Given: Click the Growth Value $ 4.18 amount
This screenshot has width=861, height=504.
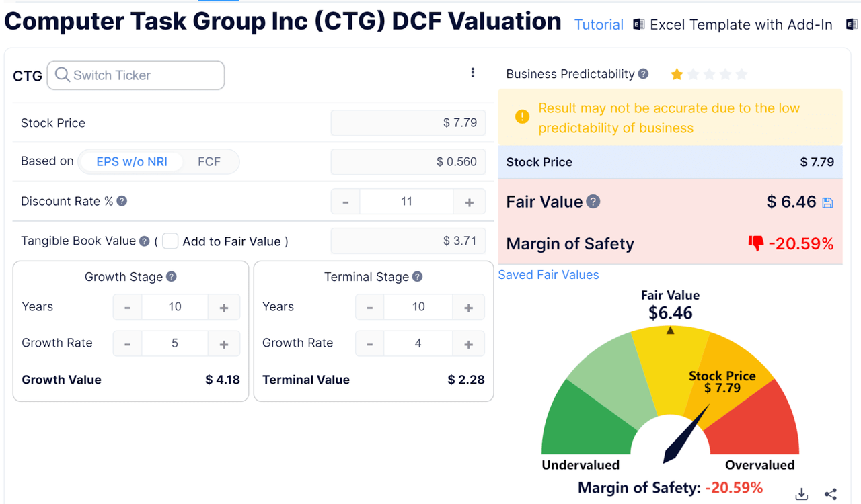Looking at the screenshot, I should tap(223, 380).
